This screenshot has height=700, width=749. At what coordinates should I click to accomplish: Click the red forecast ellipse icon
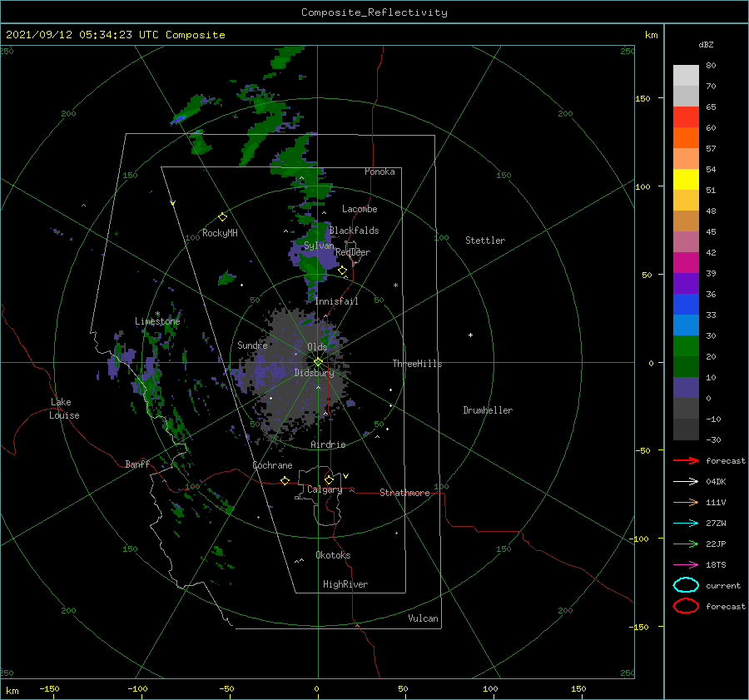point(686,606)
